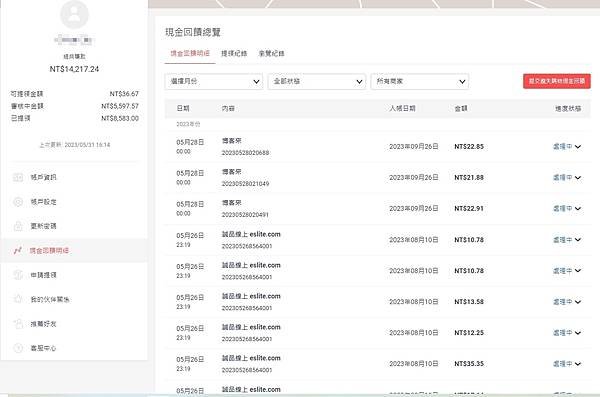Click the red submit missing cashback button
This screenshot has width=600, height=397.
pyautogui.click(x=557, y=81)
